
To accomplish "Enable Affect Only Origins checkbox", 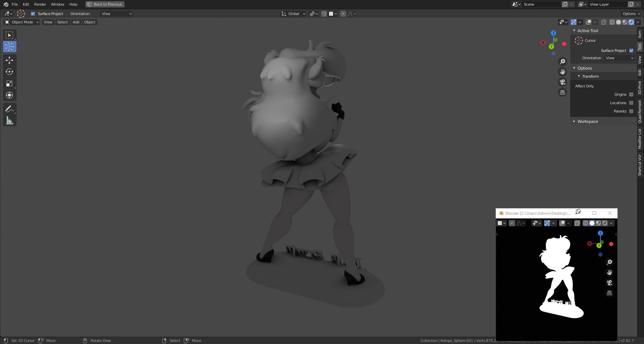I will [631, 94].
